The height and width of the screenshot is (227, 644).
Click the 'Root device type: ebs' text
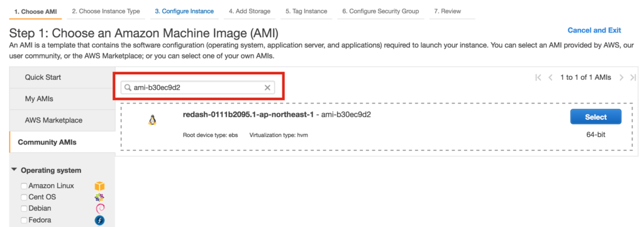tap(210, 135)
